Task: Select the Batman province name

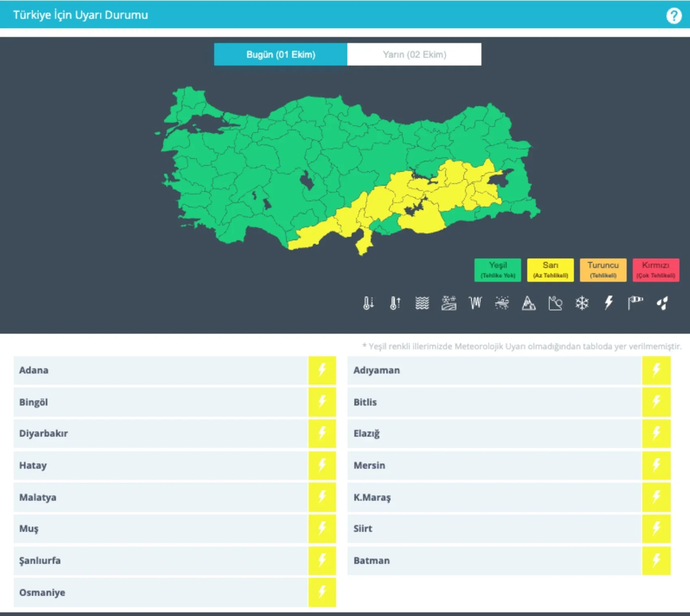Action: point(371,560)
